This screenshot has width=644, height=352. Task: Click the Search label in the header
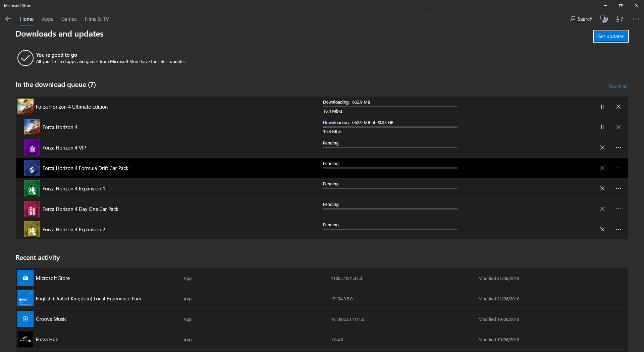click(x=585, y=19)
